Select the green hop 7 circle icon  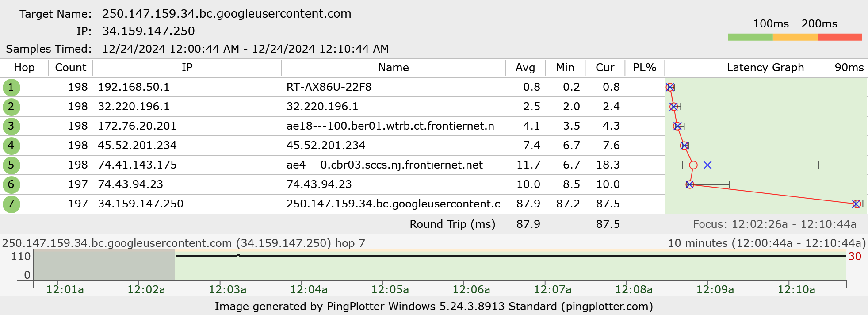click(x=11, y=204)
